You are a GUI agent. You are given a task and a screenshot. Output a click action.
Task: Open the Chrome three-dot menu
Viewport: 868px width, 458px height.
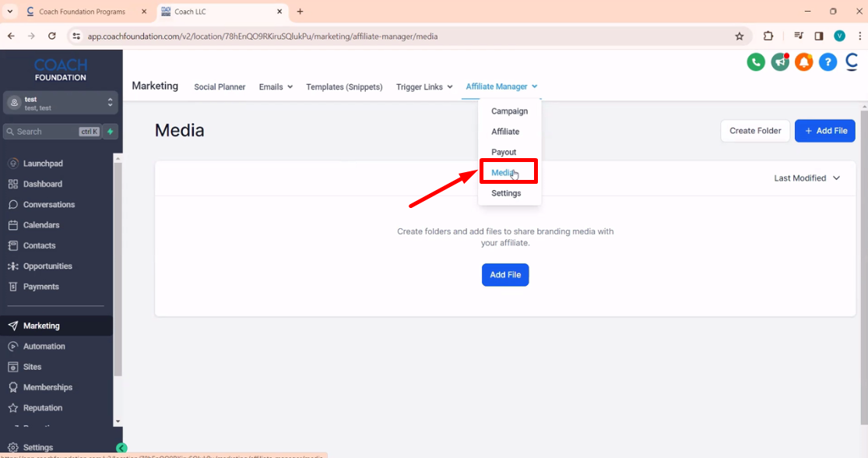coord(859,36)
